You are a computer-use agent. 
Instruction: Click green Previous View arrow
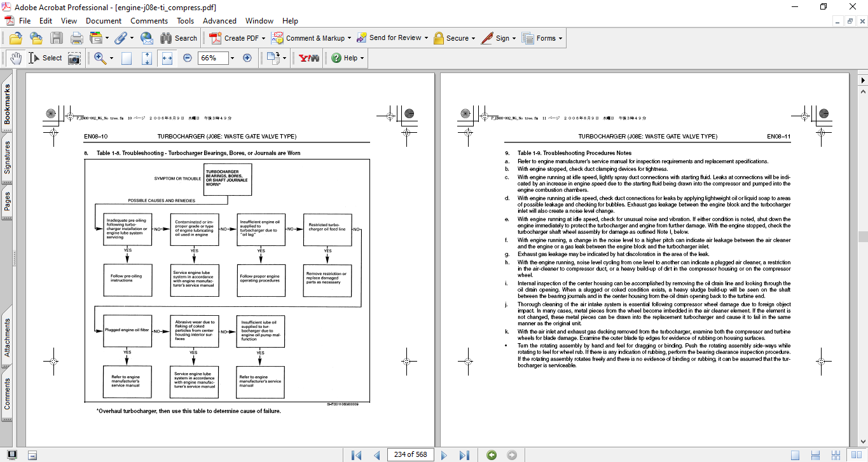[x=491, y=455]
